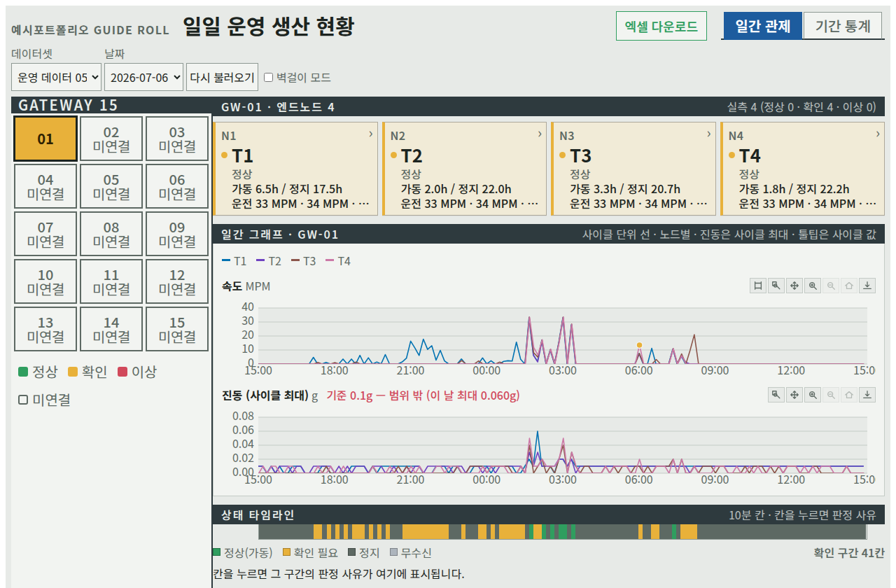
Task: Toggle T3 series in chart legend
Action: pos(304,261)
